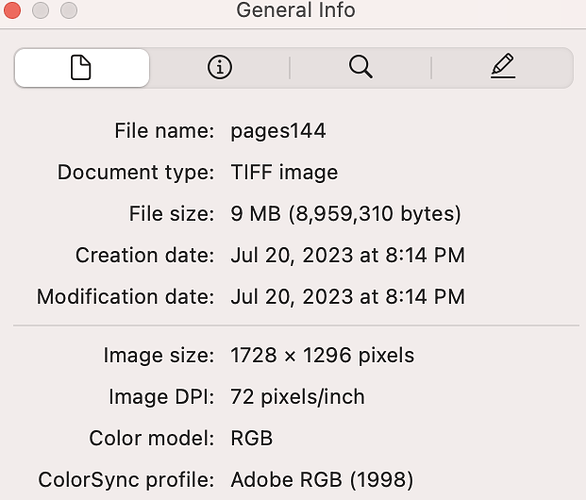Select the General Info document tab icon

[81, 68]
